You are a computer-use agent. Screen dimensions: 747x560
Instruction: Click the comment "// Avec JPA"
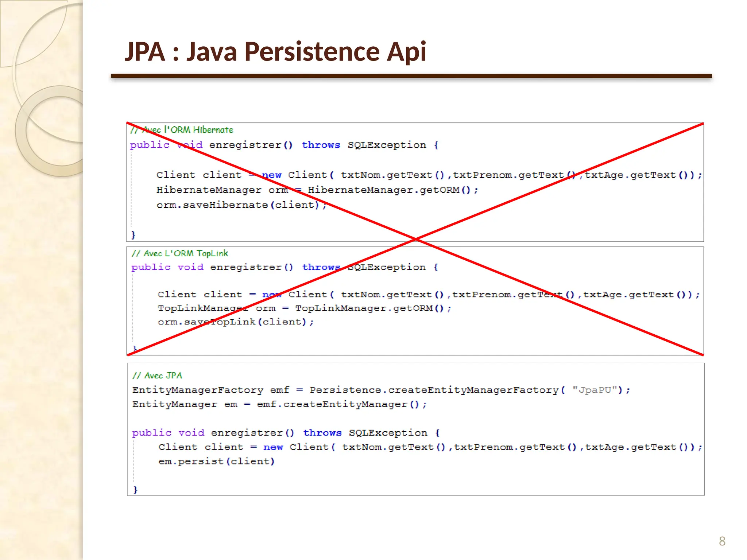(157, 376)
